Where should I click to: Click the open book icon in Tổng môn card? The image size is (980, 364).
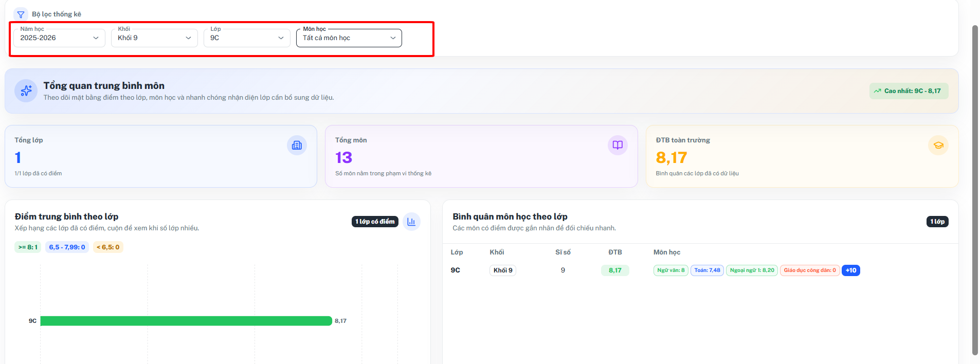[618, 145]
